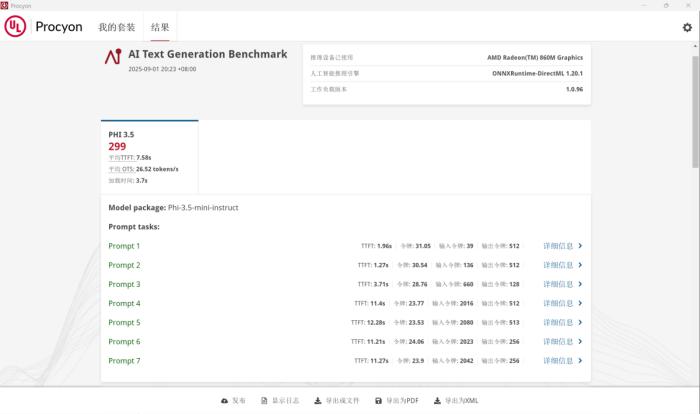Maximize the Procyon window
Viewport: 700px width, 414px height.
click(x=666, y=5)
